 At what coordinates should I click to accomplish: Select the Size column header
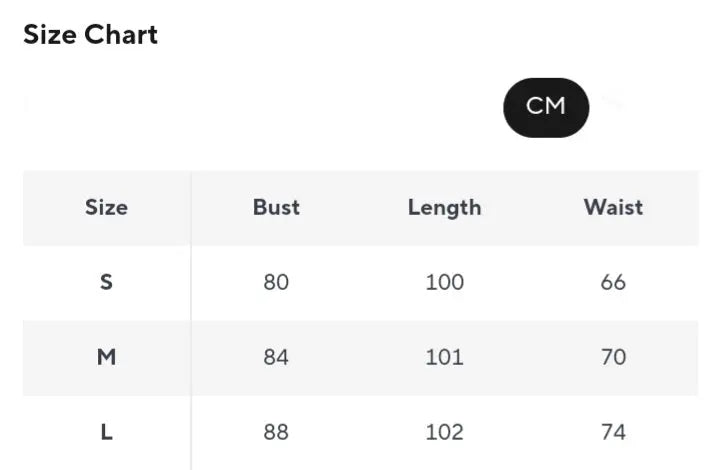[x=106, y=208]
